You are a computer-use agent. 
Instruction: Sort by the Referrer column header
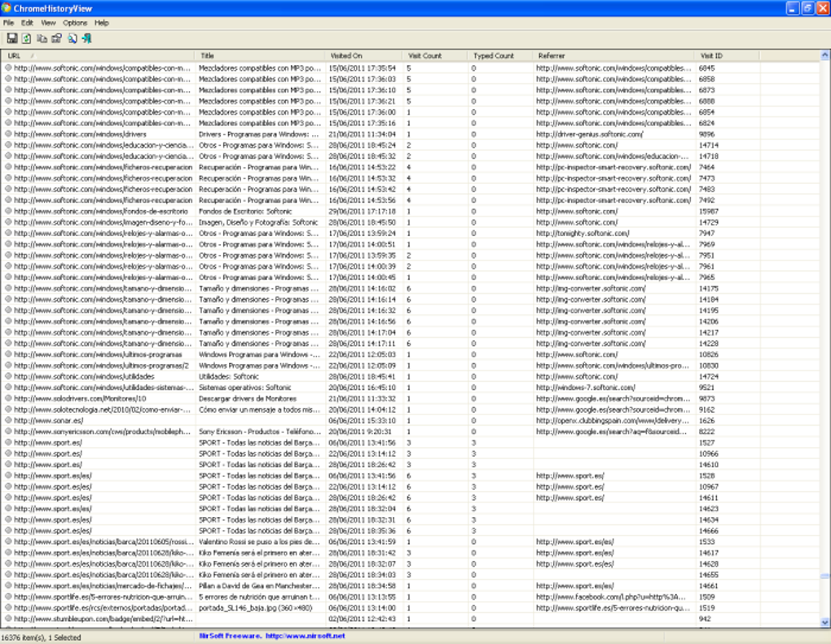click(613, 55)
